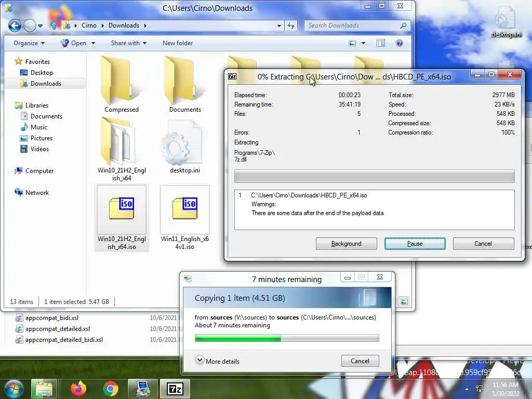Expand the arrow after Downloads breadcrumb
Image resolution: width=532 pixels, height=399 pixels.
click(145, 25)
